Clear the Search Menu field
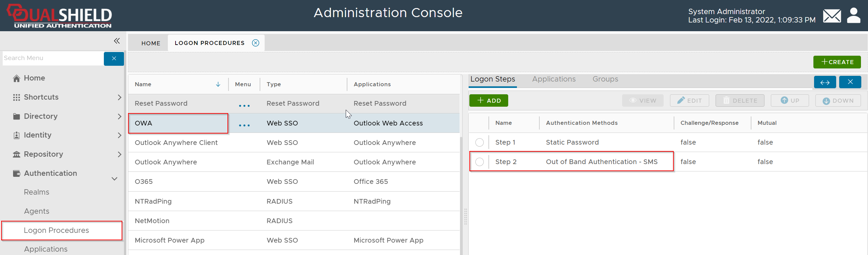The height and width of the screenshot is (255, 868). pyautogui.click(x=114, y=58)
